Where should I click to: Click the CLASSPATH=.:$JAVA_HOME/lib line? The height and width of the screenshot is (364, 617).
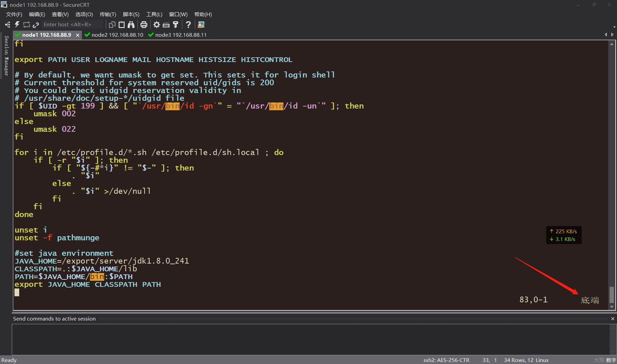[76, 269]
